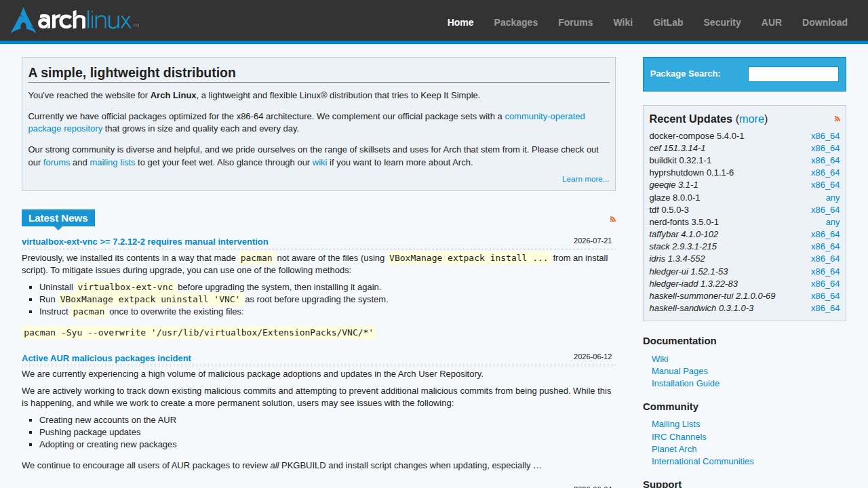Screen dimensions: 868x488
Task: Open the GitLab nav item
Action: coord(668,22)
